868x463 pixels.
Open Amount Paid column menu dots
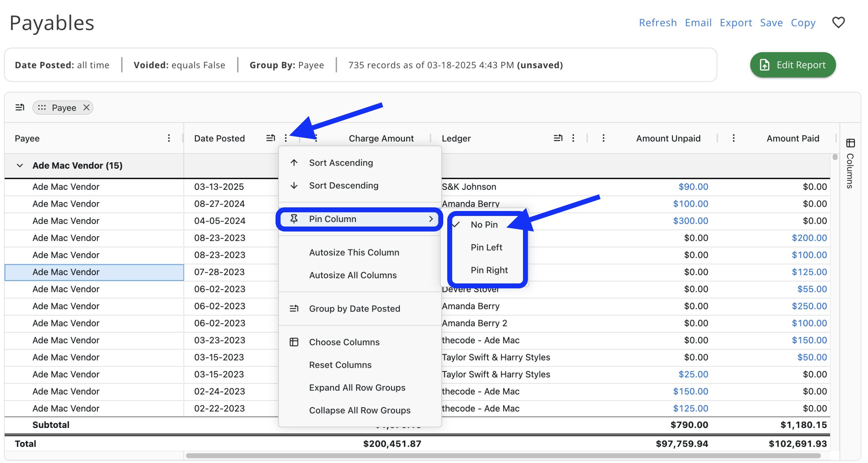click(733, 138)
